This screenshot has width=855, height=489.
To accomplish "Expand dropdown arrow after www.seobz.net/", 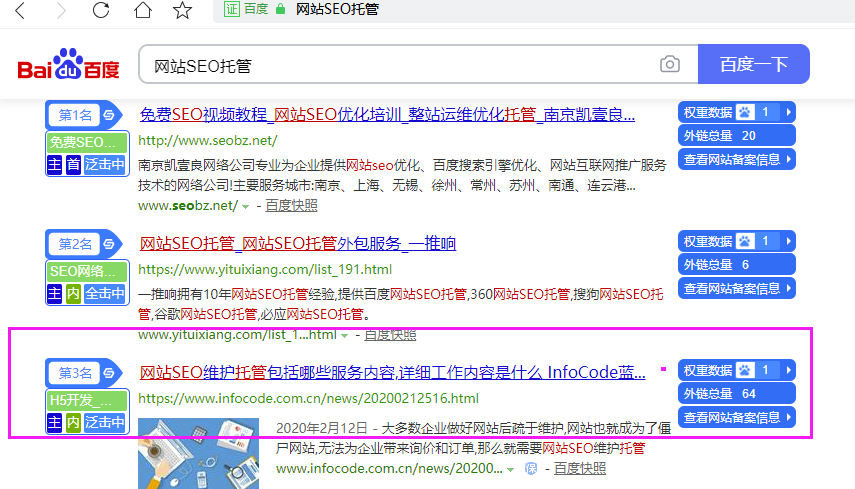I will tap(245, 207).
